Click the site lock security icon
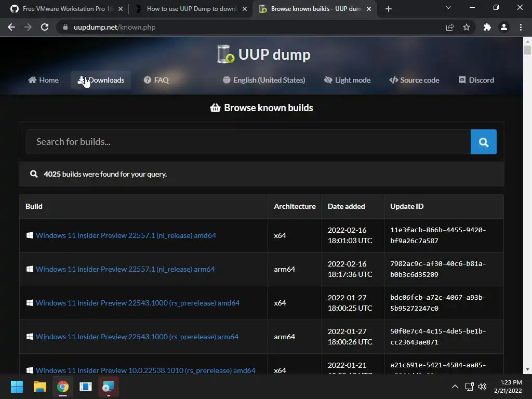532x399 pixels. (x=65, y=27)
